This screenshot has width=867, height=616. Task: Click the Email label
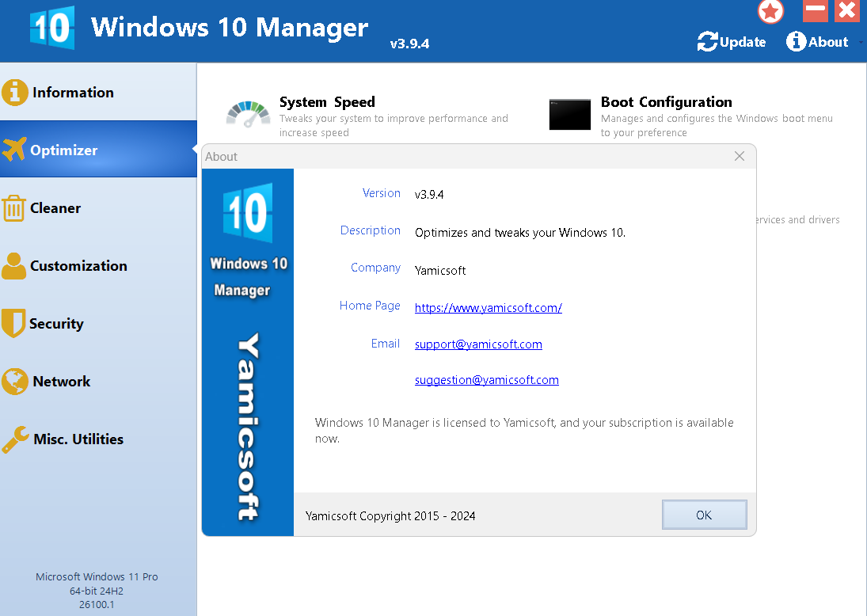386,344
